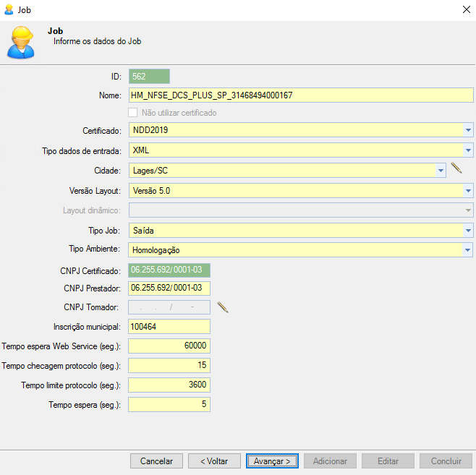The width and height of the screenshot is (476, 475).
Task: Click the pencil icon next to Cidade
Action: 456,168
